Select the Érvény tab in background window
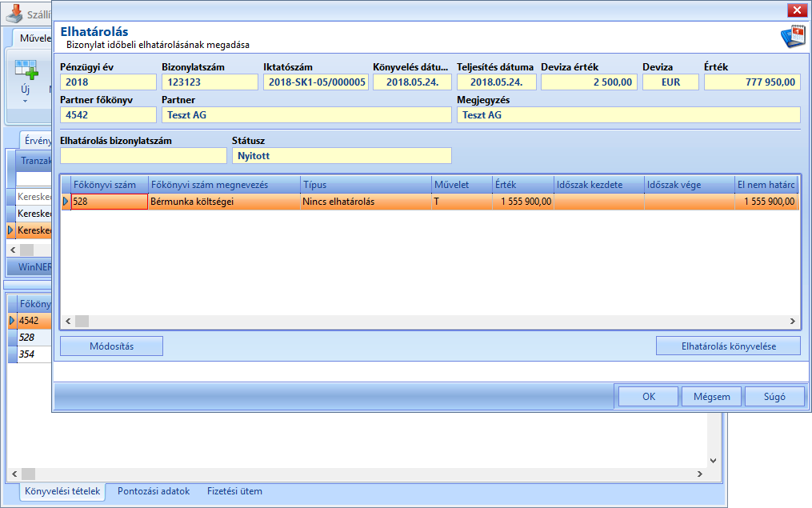The width and height of the screenshot is (812, 508). tap(36, 140)
